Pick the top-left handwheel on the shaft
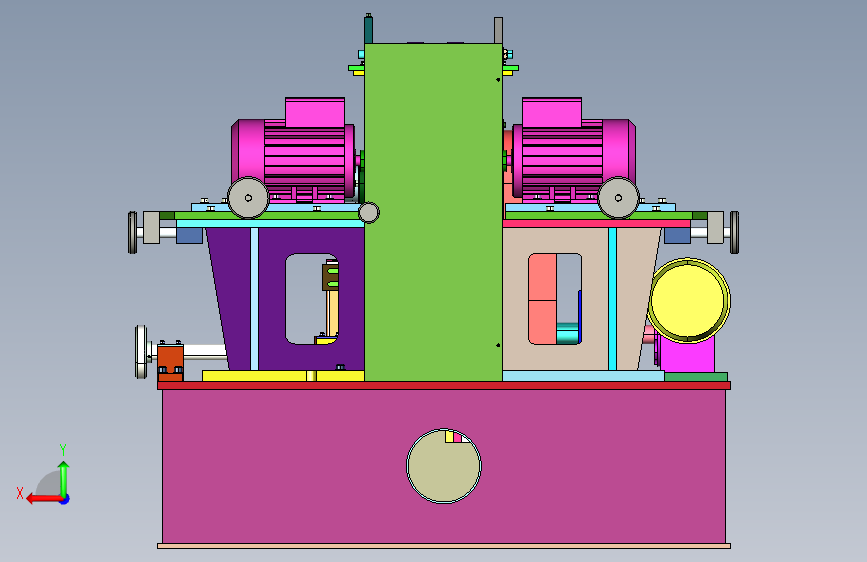The image size is (867, 562). click(x=133, y=232)
